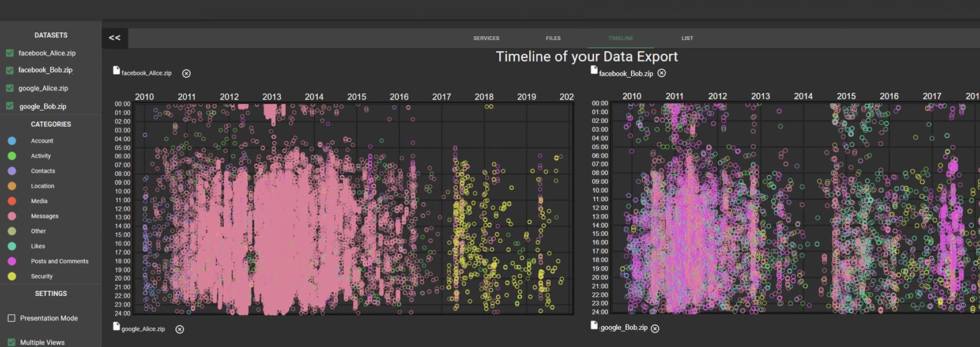The width and height of the screenshot is (980, 347).
Task: Open the TIMELINE tab
Action: pos(620,38)
